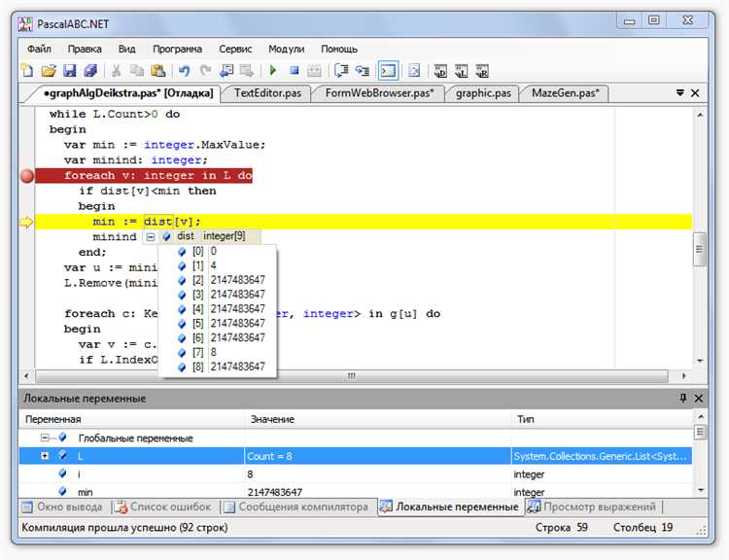
Task: Stop the program with the blue square icon
Action: point(293,70)
